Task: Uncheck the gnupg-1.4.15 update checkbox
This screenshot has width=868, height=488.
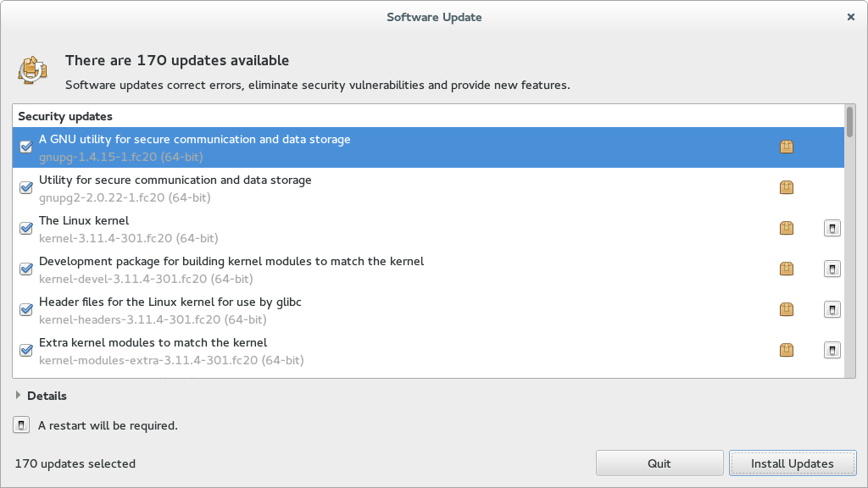Action: [26, 147]
